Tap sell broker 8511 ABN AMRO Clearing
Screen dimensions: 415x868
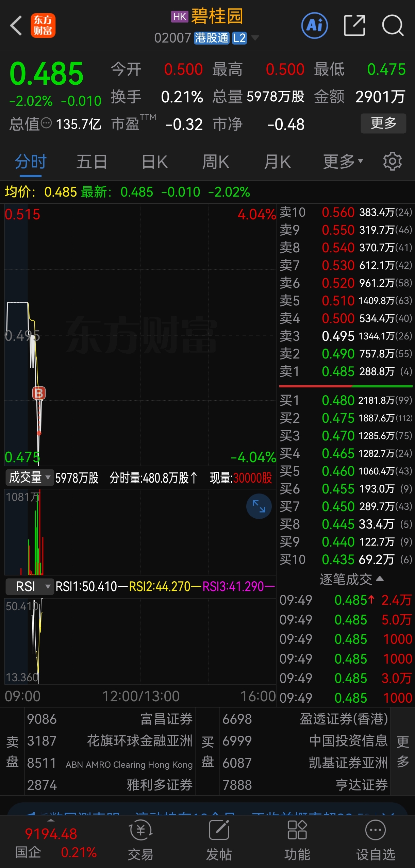click(x=110, y=763)
